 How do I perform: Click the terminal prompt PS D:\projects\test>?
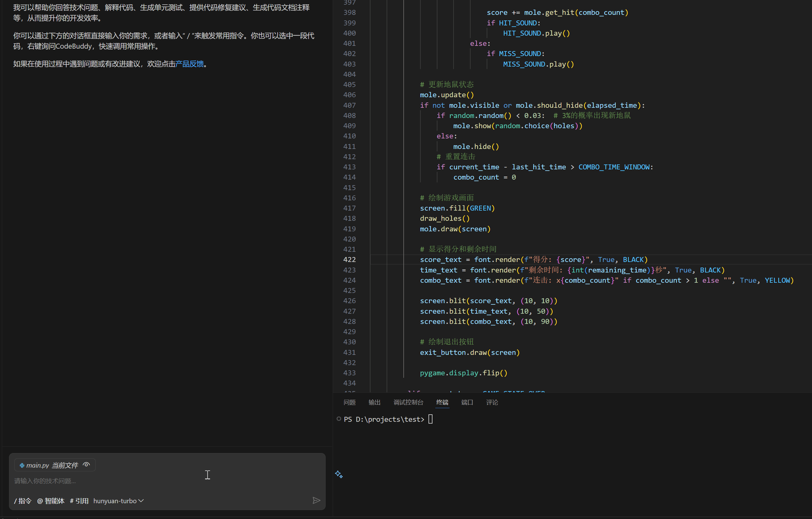click(384, 419)
